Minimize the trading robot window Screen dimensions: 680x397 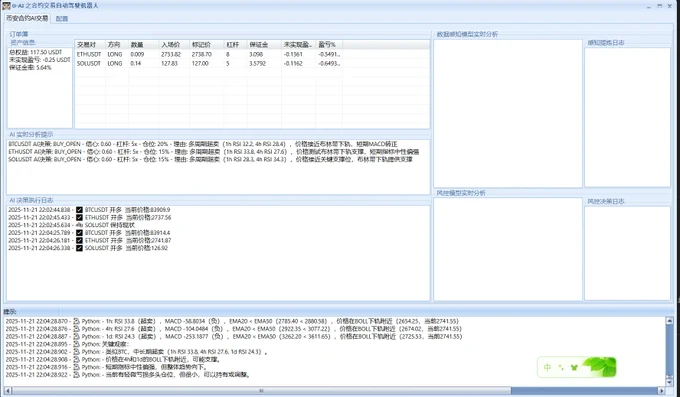point(649,6)
